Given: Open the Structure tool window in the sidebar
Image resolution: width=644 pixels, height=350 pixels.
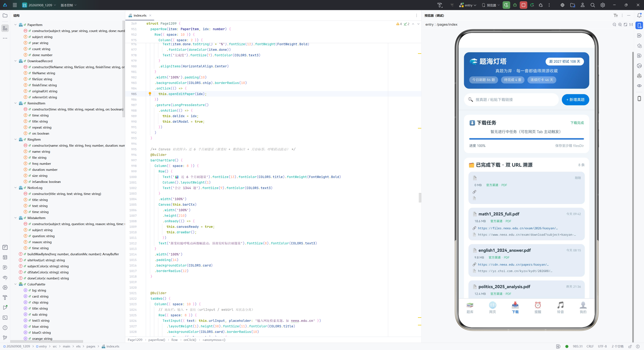Looking at the screenshot, I should coord(5,28).
